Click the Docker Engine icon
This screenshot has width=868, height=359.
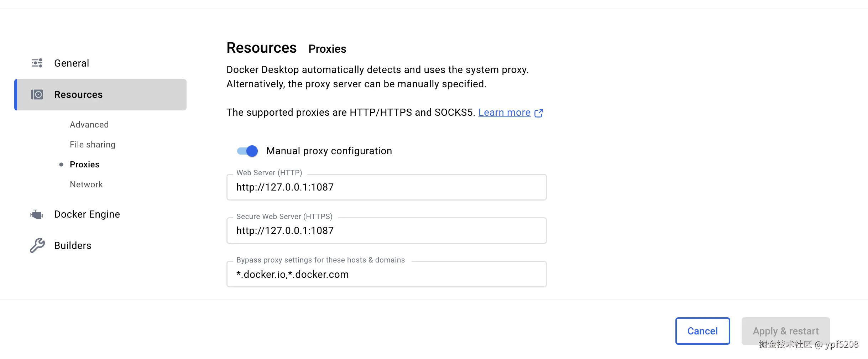coord(37,214)
